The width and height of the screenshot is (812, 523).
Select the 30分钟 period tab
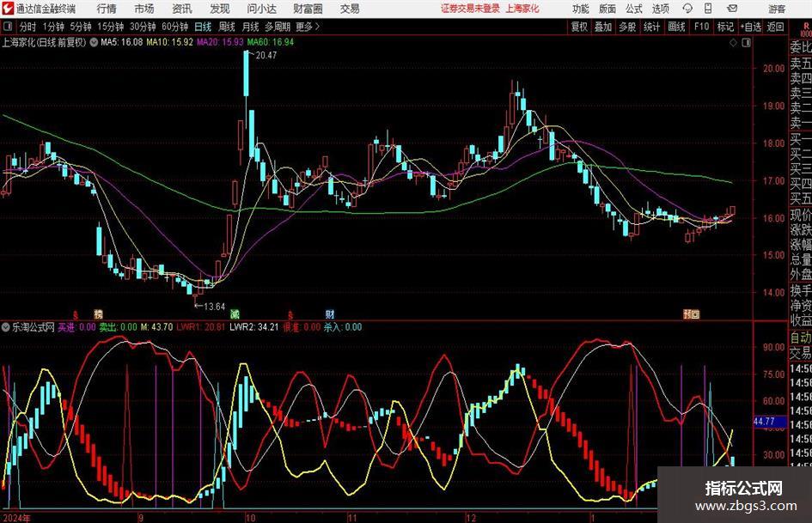click(143, 27)
